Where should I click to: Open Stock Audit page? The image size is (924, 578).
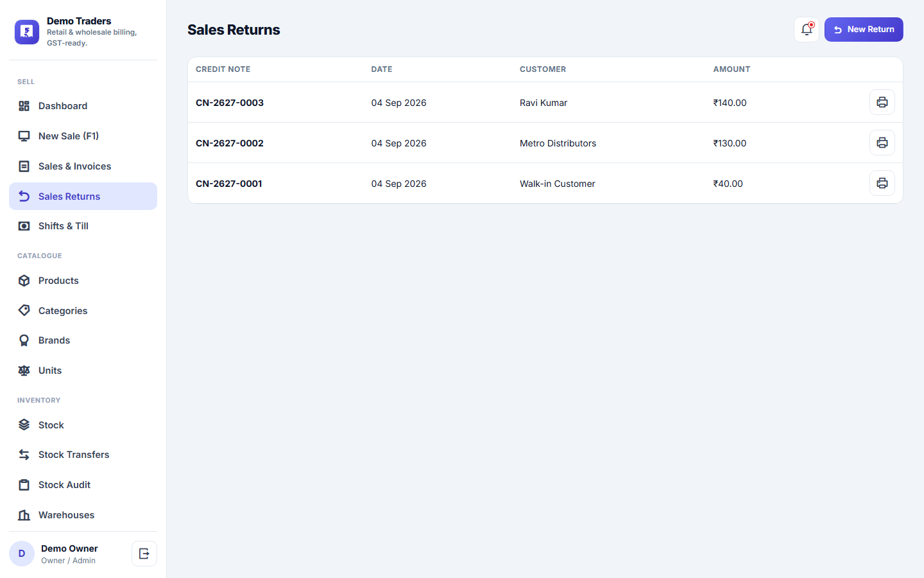83,485
